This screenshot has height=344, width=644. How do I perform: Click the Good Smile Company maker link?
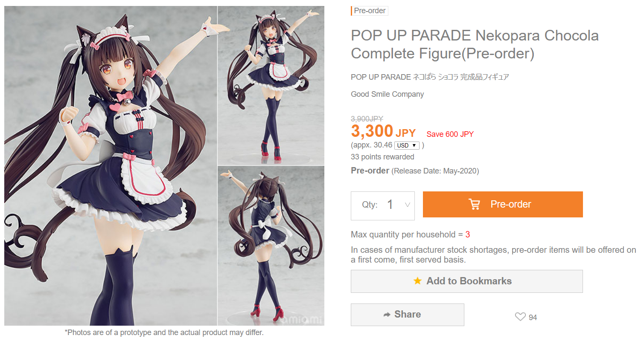(x=387, y=94)
